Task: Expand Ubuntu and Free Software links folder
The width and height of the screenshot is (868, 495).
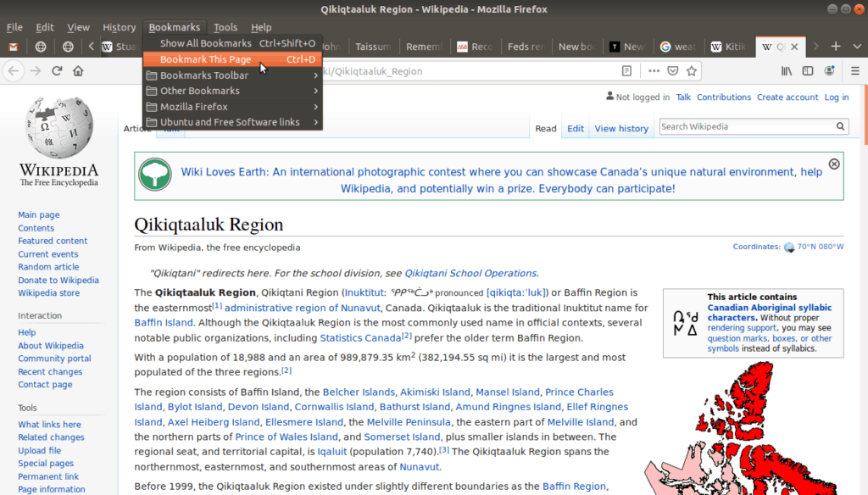Action: point(233,122)
